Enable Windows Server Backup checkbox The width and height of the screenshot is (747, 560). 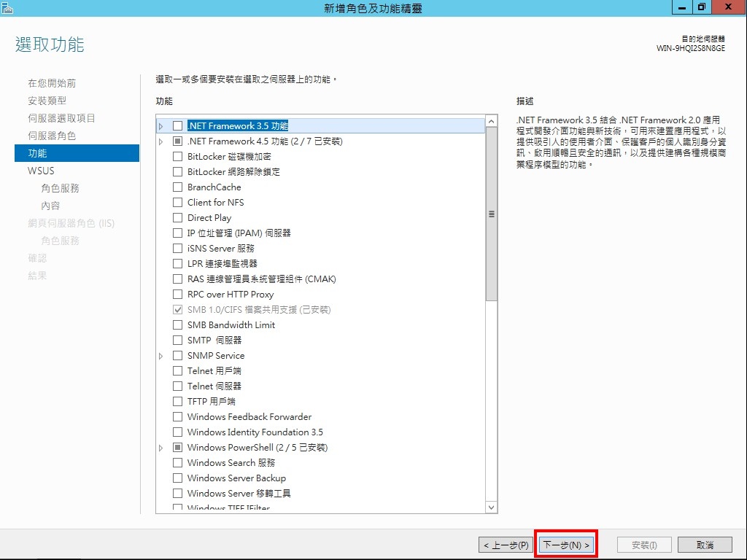click(178, 478)
